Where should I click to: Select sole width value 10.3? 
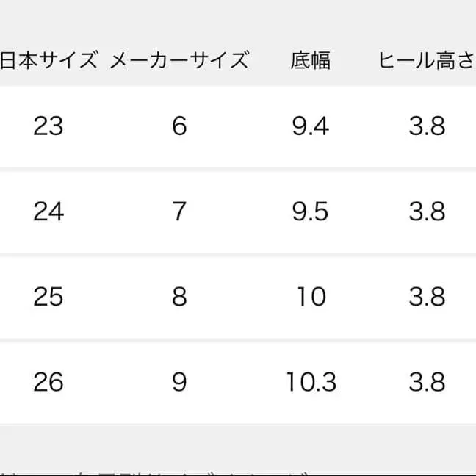pyautogui.click(x=310, y=383)
